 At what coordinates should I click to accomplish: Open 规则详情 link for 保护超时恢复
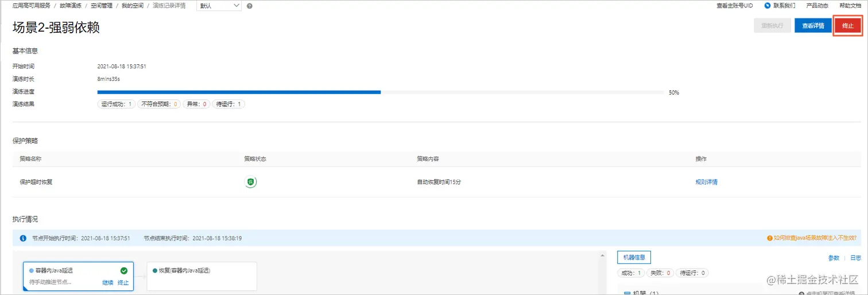(x=706, y=182)
